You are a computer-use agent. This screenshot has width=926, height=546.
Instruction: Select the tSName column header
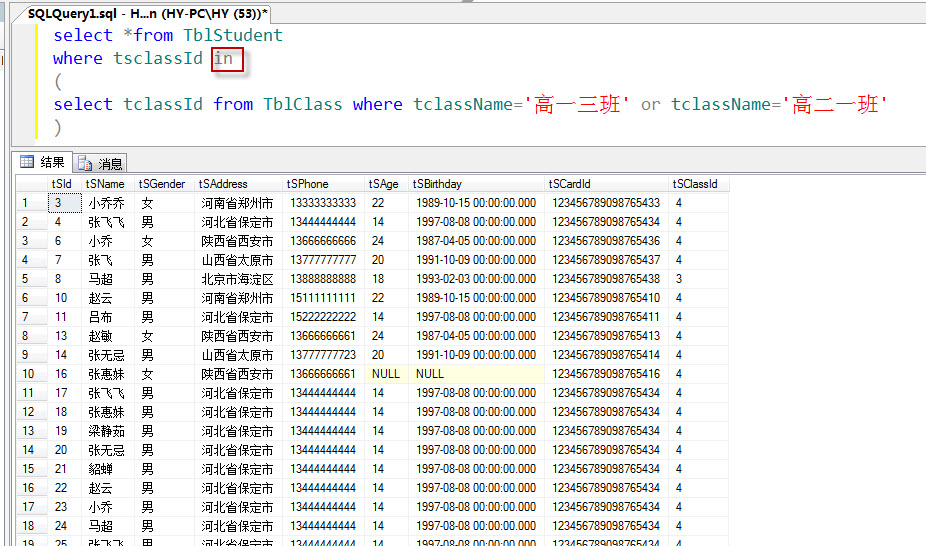tap(105, 184)
